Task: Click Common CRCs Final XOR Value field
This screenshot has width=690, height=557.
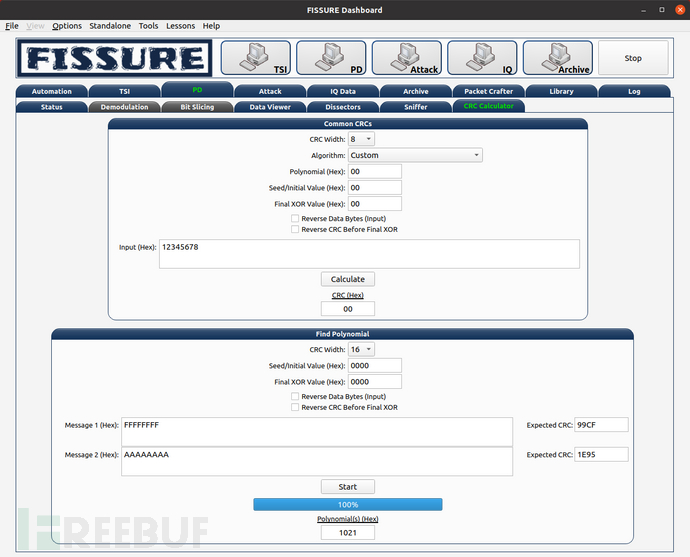Action: (x=375, y=204)
